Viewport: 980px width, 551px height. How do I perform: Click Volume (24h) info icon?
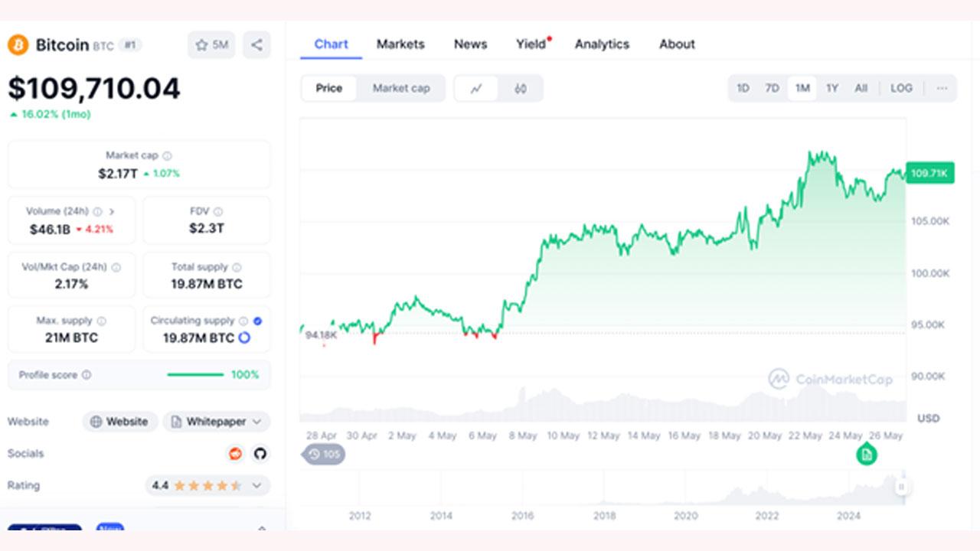point(97,211)
